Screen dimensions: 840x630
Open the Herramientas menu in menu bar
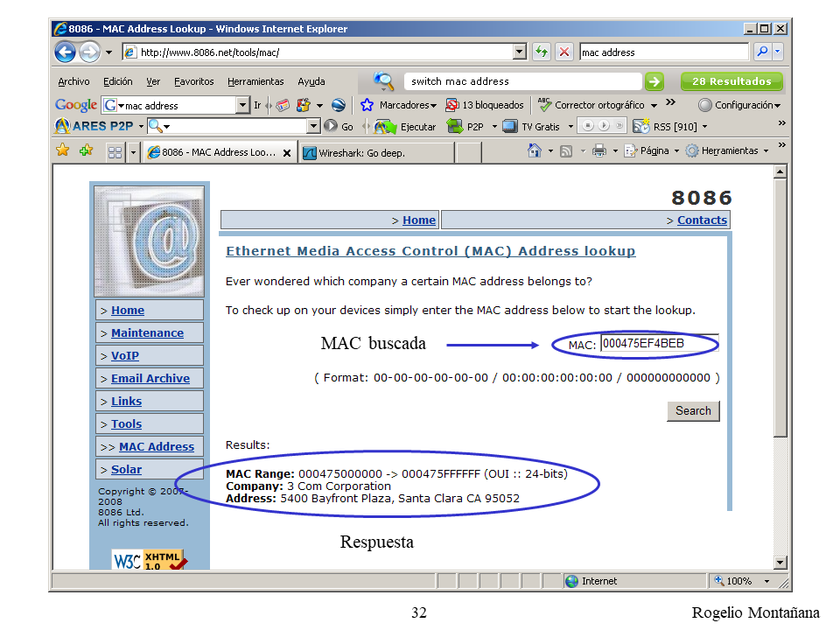pos(255,81)
